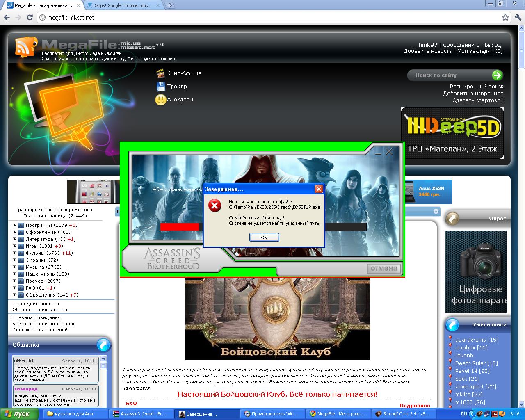The height and width of the screenshot is (420, 525).
Task: Open the Проигрыватель Windows taskbar item
Action: [x=272, y=414]
